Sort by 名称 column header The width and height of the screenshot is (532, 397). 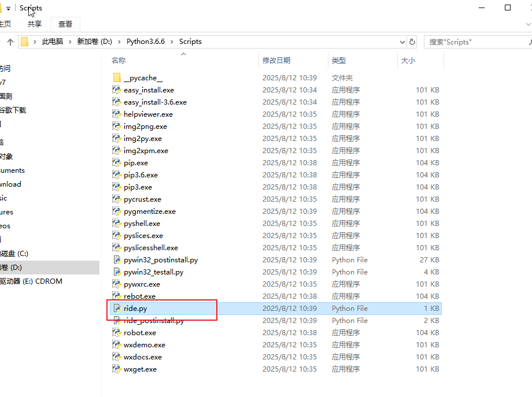pos(119,60)
